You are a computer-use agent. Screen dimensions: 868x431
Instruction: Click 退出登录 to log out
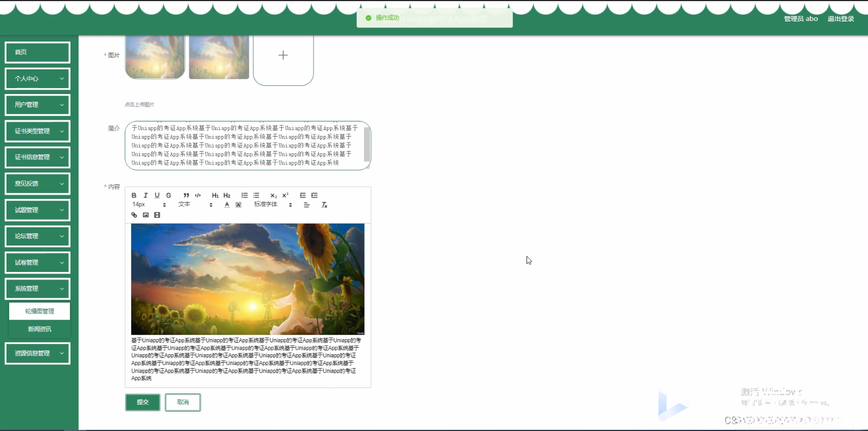(x=841, y=19)
